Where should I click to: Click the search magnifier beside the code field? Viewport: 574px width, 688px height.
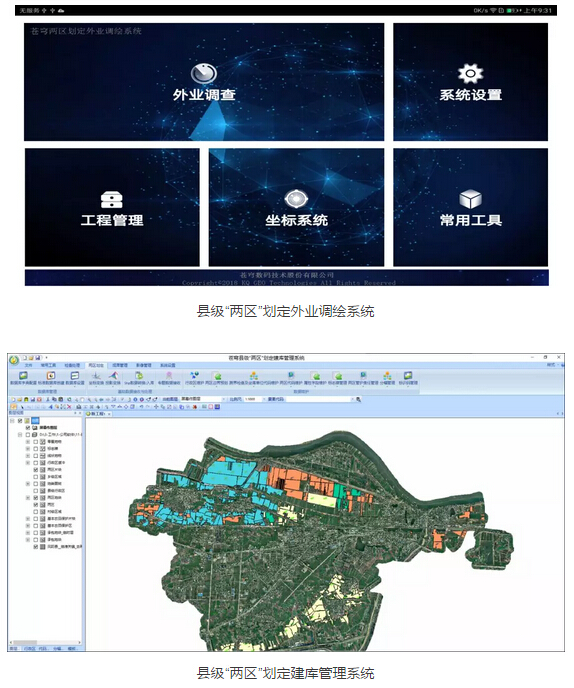pos(359,399)
